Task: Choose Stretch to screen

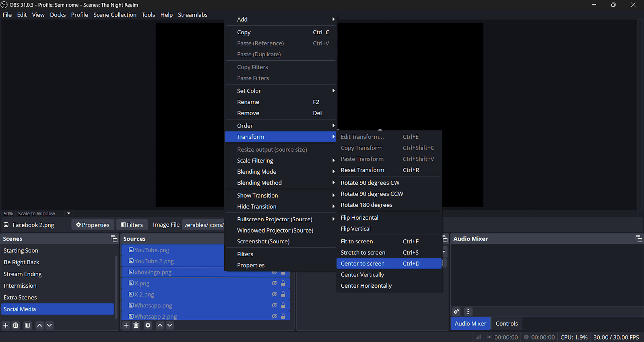Action: click(389, 253)
